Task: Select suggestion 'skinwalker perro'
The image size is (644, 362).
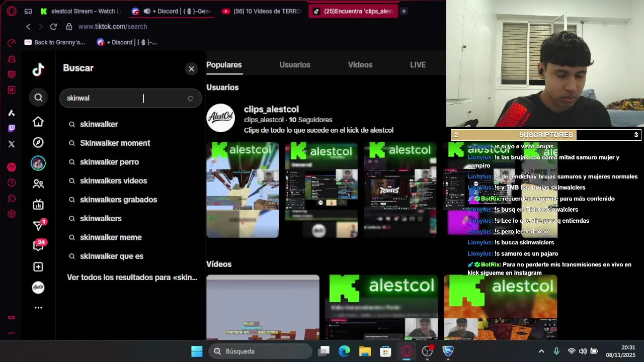Action: pos(109,162)
